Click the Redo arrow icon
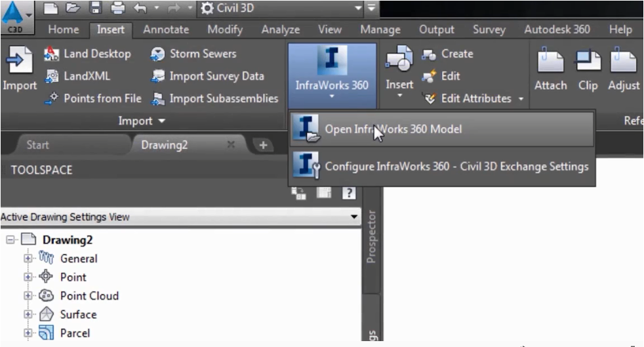 pos(174,8)
